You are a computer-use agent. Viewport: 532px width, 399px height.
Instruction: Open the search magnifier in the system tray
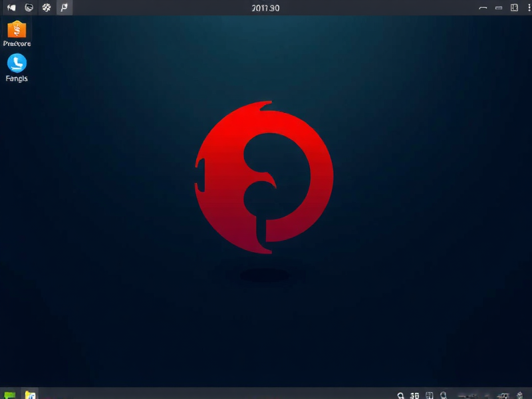point(401,394)
